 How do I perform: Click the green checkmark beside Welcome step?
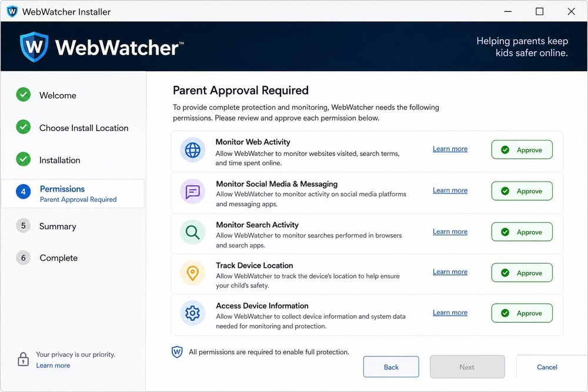(24, 95)
